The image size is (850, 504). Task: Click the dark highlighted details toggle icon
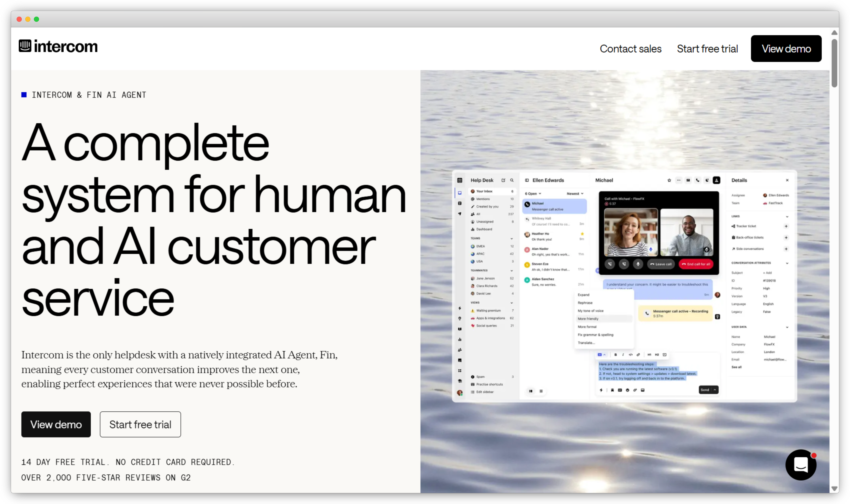point(716,180)
